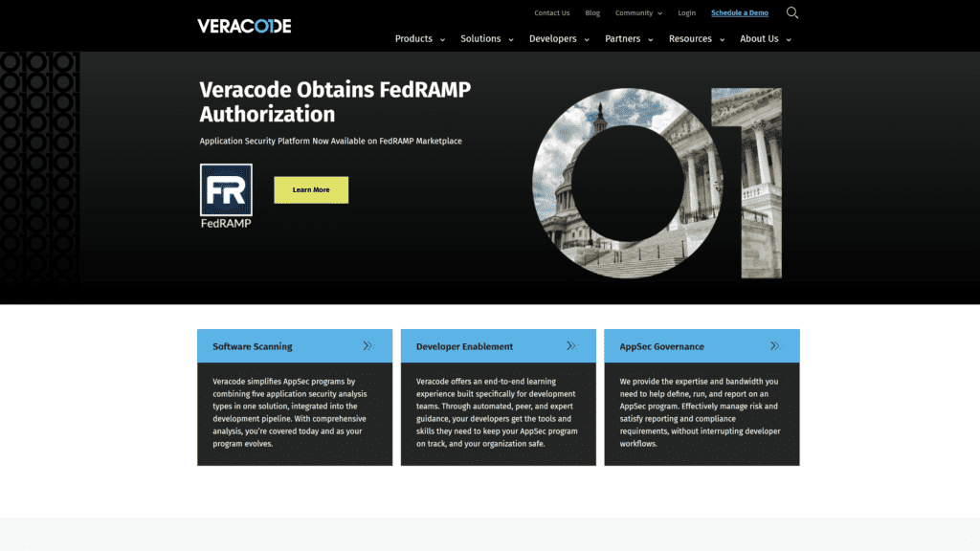
Task: Click the 'We provide the expertise and bandwidth' description
Action: [700, 412]
